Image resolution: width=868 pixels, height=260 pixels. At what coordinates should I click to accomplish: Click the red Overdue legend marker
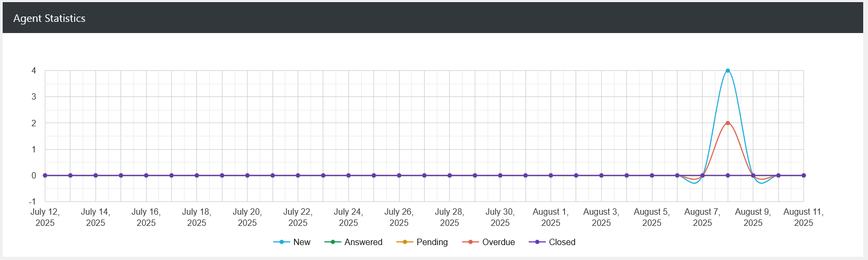[x=470, y=242]
